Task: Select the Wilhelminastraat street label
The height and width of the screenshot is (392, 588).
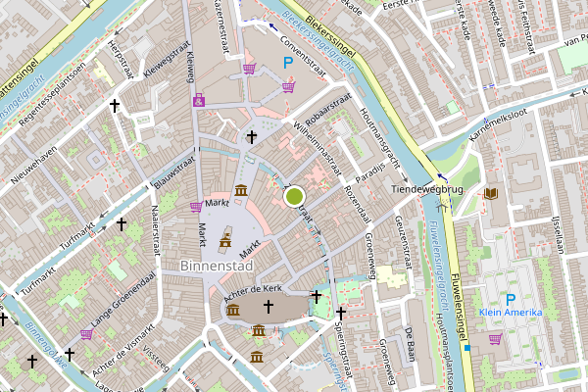Action: tap(318, 149)
